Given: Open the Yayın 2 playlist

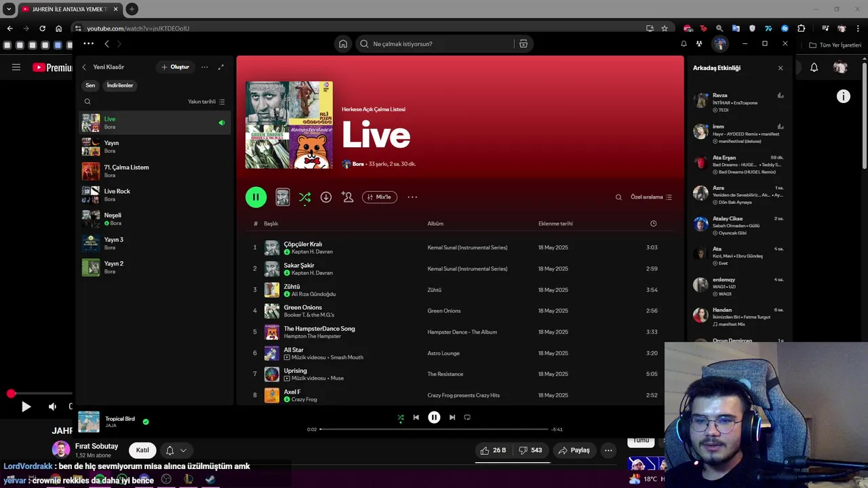Looking at the screenshot, I should [x=155, y=267].
